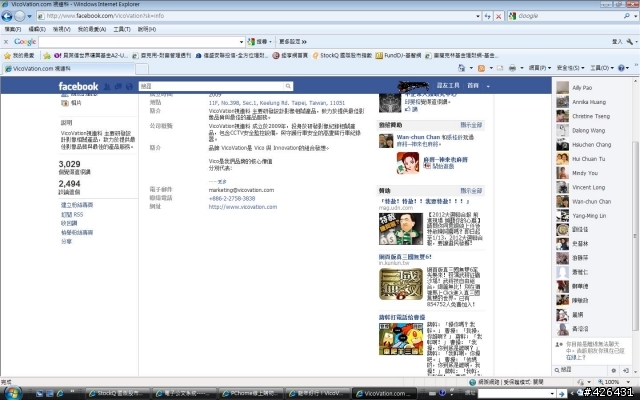The height and width of the screenshot is (400, 640).
Task: Open chat with Ally Pao
Action: coord(582,88)
